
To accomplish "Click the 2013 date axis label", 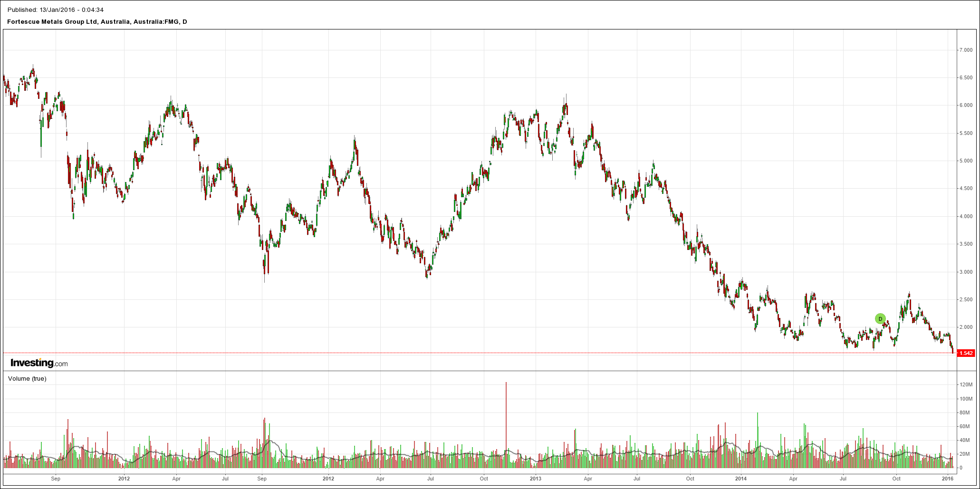I will click(536, 478).
